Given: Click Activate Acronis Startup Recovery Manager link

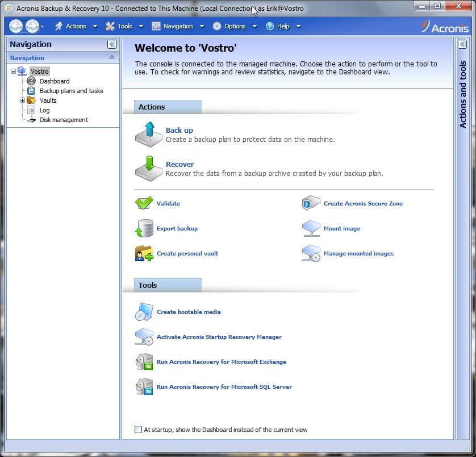Looking at the screenshot, I should click(x=219, y=337).
